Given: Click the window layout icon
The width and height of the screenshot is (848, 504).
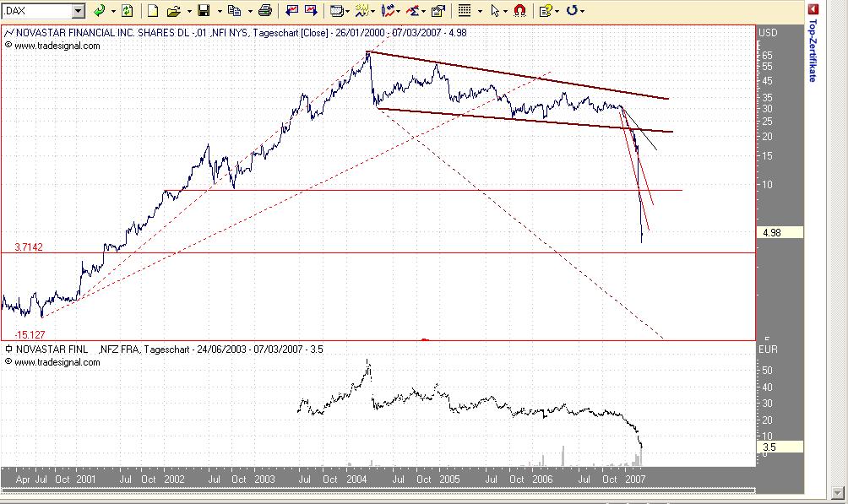Looking at the screenshot, I should click(336, 10).
